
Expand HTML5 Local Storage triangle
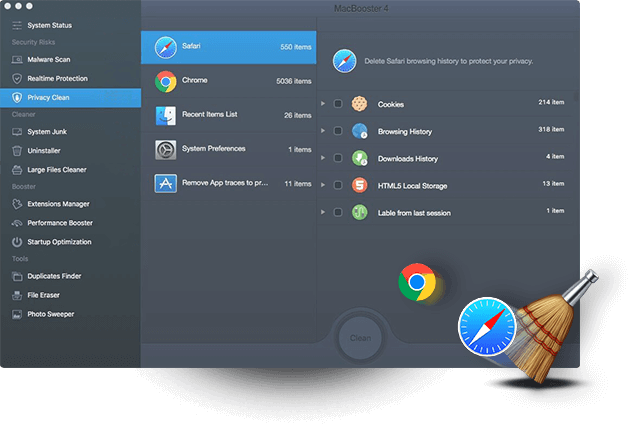click(323, 185)
